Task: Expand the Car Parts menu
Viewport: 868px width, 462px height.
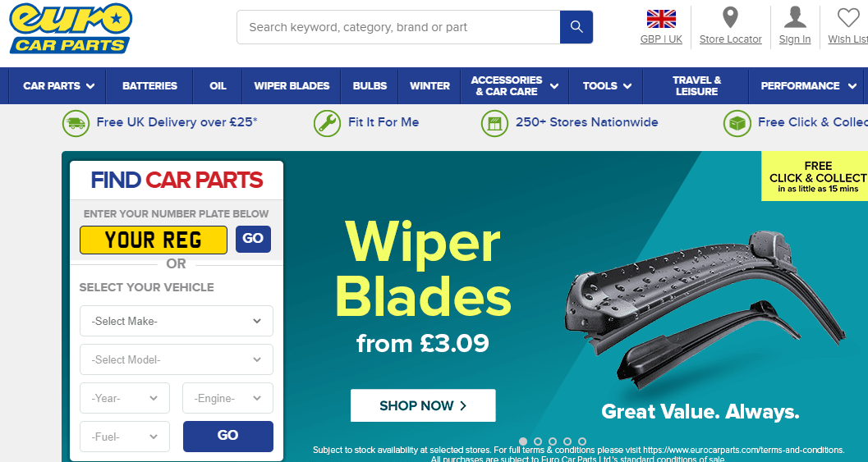Action: click(x=58, y=86)
